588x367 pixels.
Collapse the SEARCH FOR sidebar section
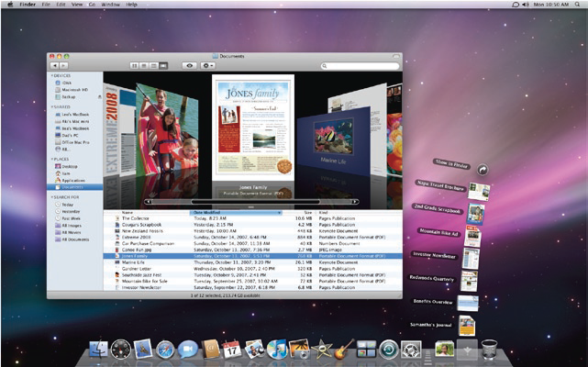(x=54, y=197)
